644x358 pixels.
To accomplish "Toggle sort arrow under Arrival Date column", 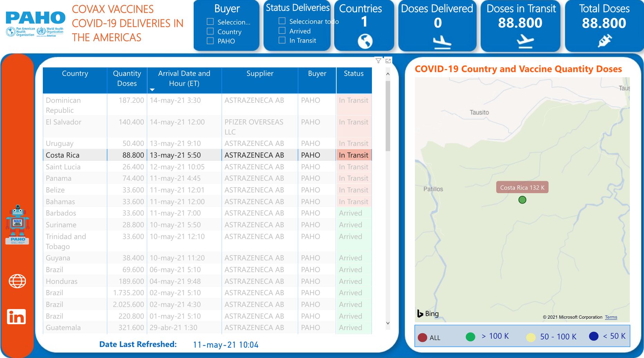I will [x=152, y=90].
